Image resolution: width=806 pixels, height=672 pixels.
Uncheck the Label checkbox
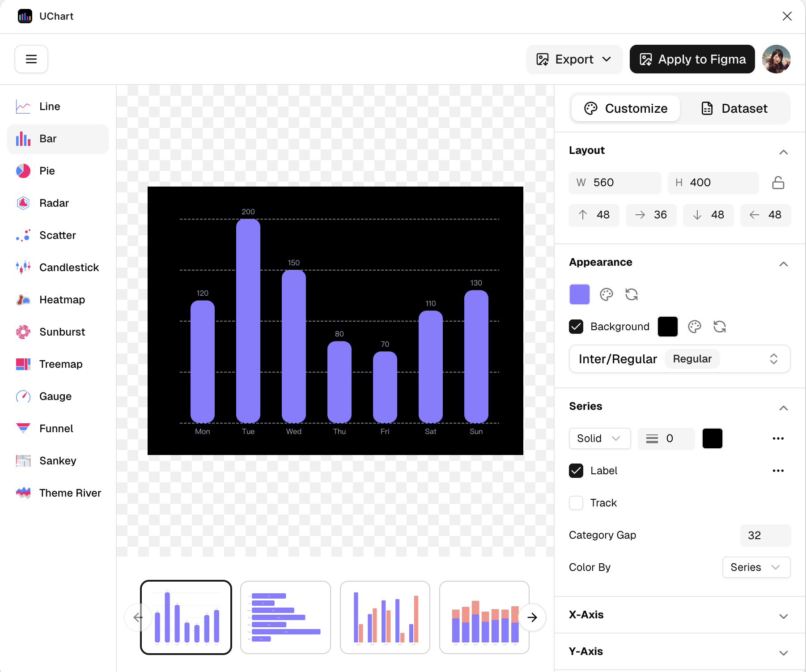(576, 471)
